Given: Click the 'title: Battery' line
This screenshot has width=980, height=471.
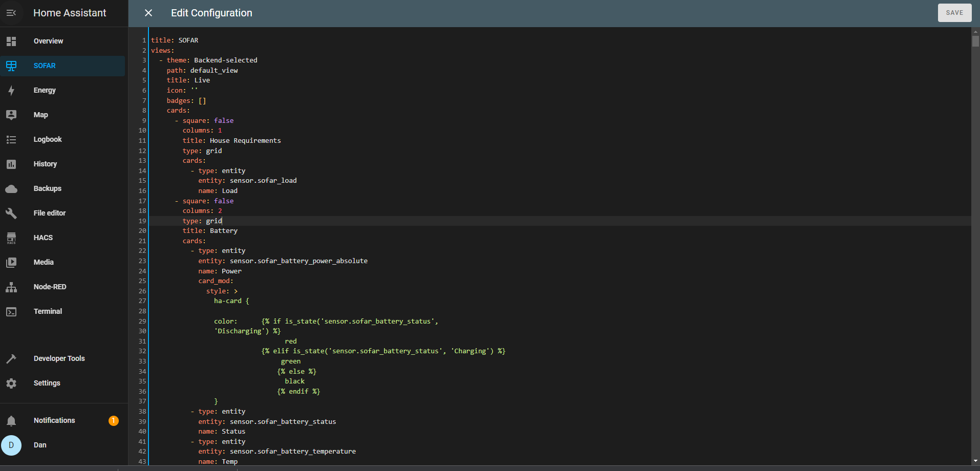Looking at the screenshot, I should (x=210, y=231).
